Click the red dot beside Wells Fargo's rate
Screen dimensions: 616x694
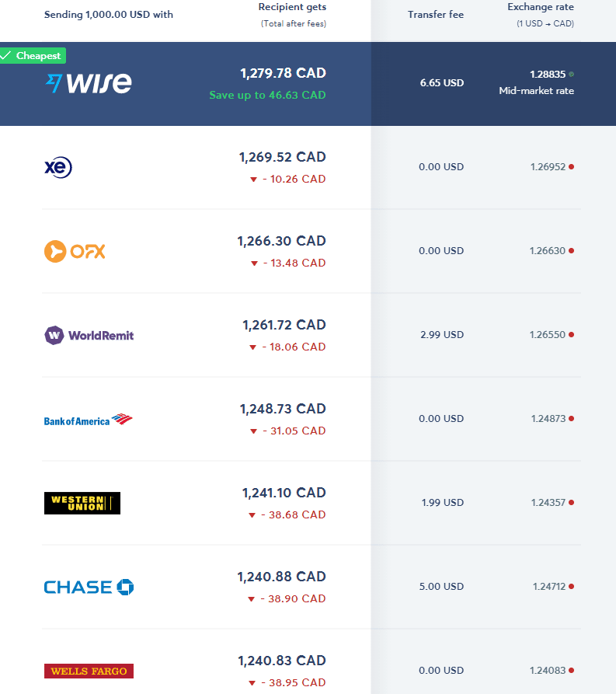(571, 671)
